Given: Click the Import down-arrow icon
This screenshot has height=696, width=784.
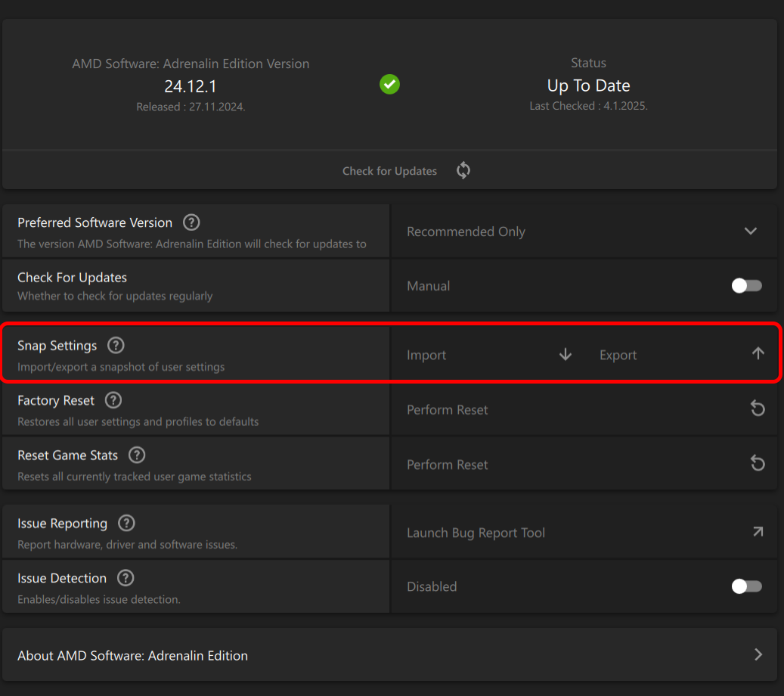Looking at the screenshot, I should click(566, 354).
